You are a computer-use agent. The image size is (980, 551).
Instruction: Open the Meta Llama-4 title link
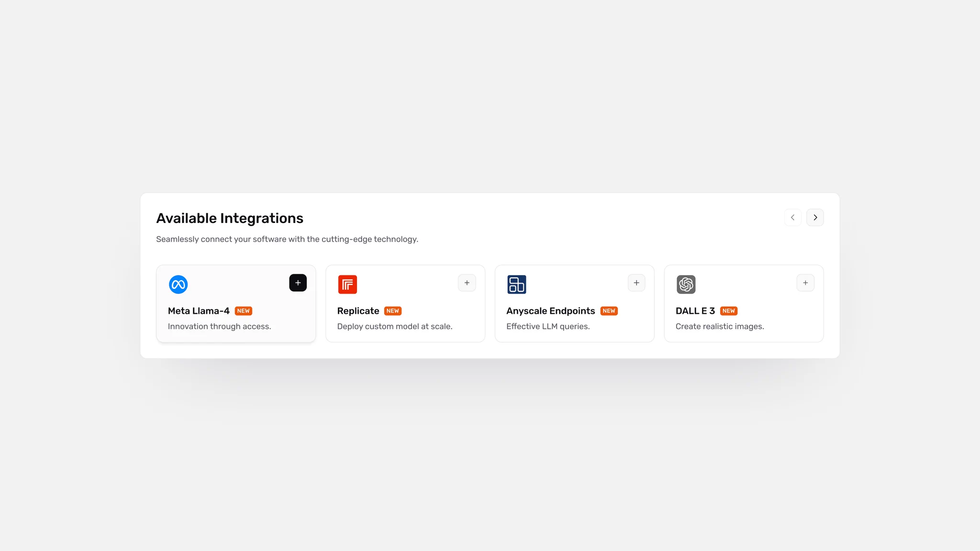(199, 311)
